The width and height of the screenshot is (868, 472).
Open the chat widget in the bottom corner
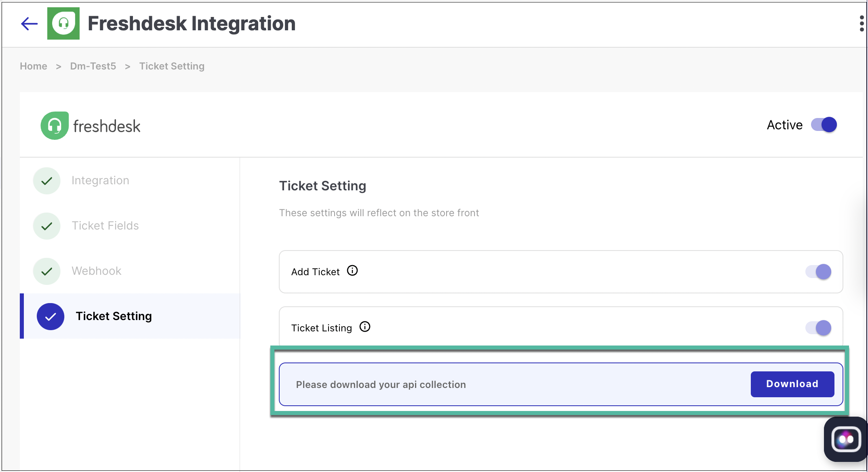(845, 439)
